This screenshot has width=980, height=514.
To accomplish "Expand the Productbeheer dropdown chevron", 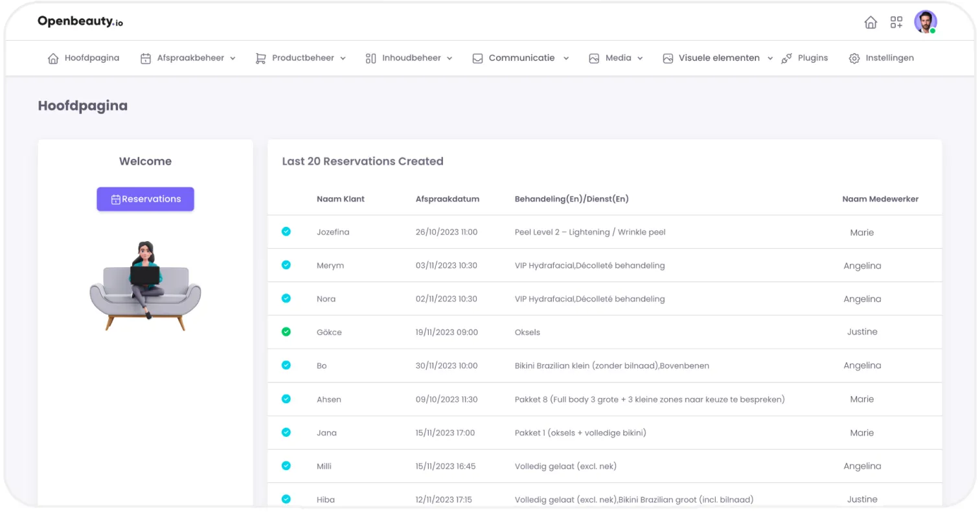I will pos(343,58).
